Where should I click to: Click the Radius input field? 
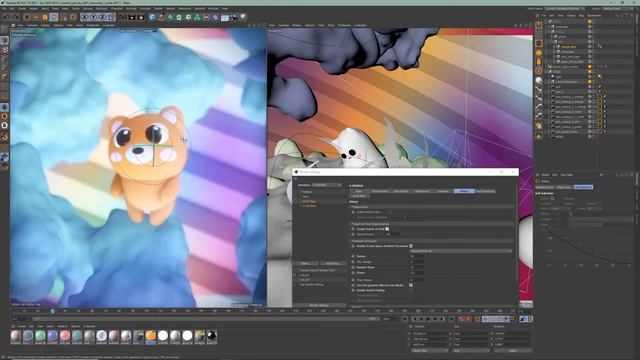pyautogui.click(x=417, y=256)
